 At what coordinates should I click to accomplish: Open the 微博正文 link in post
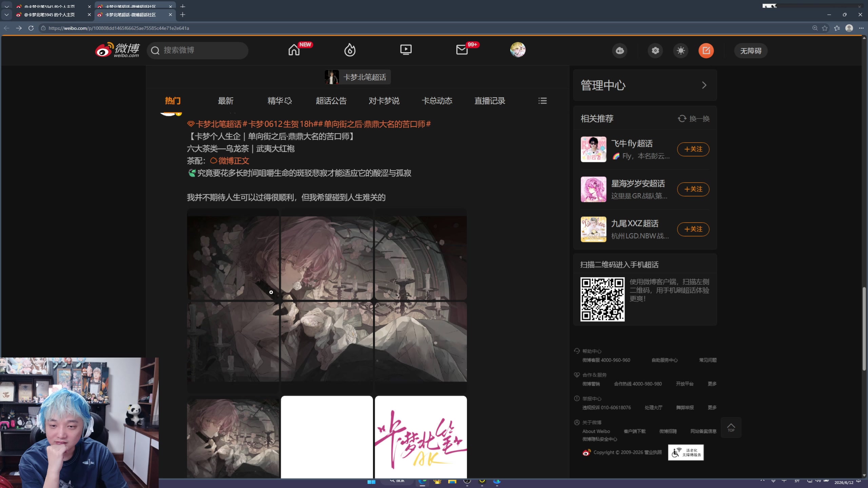(x=230, y=161)
